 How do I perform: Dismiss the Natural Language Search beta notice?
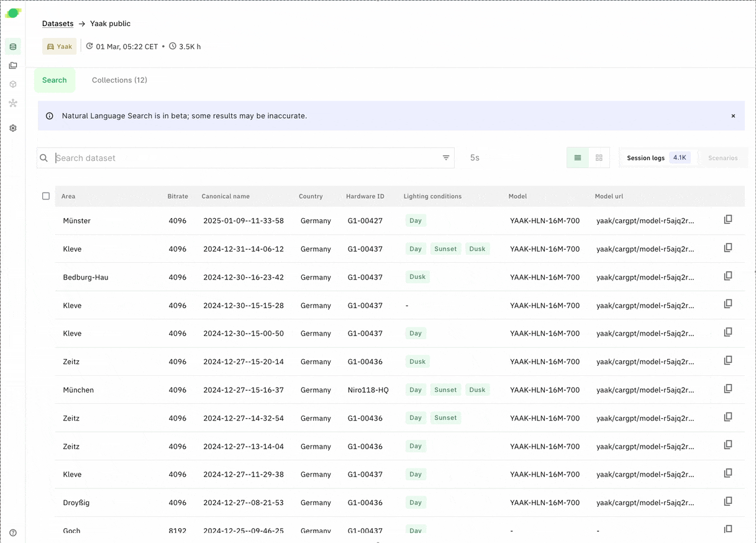click(733, 116)
